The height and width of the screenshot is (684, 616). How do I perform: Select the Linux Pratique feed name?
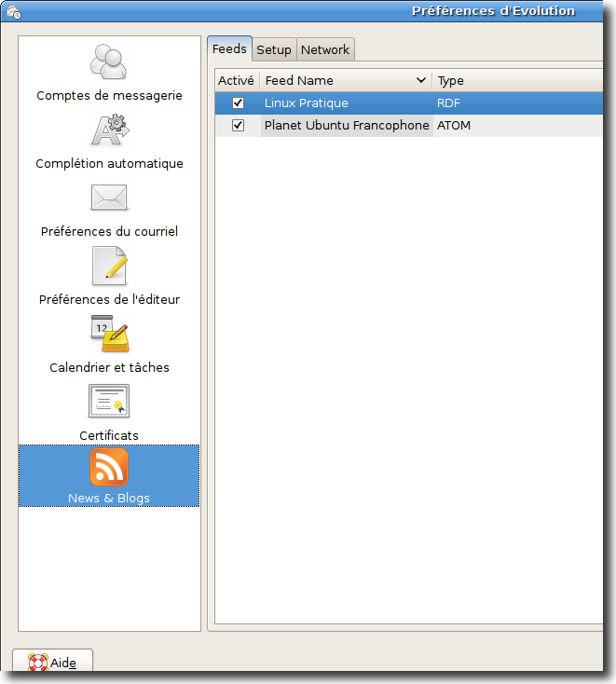[x=306, y=103]
